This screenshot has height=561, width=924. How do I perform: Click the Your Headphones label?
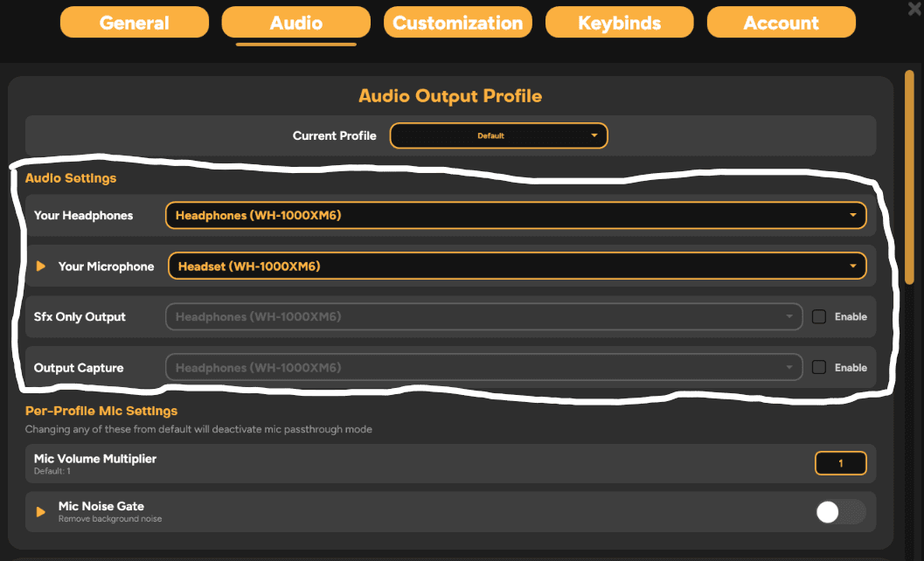click(83, 216)
